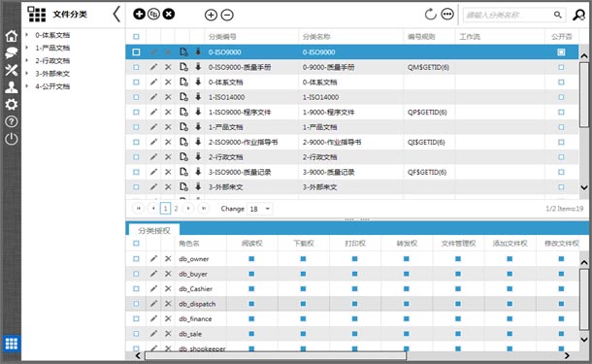
Task: Sort by 分类编号 column header
Action: pyautogui.click(x=222, y=37)
